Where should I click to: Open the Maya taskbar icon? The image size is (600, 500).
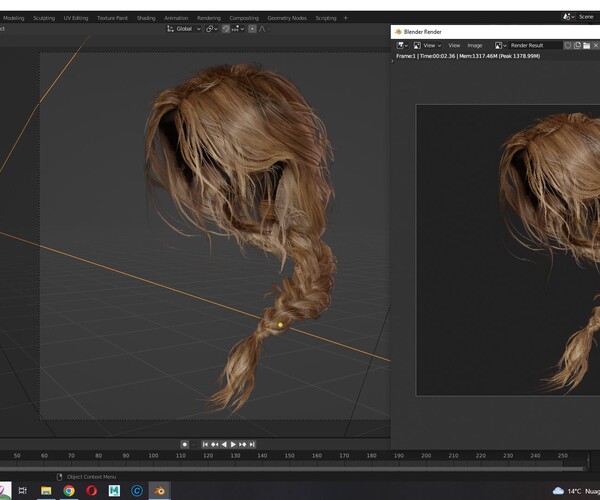114,490
